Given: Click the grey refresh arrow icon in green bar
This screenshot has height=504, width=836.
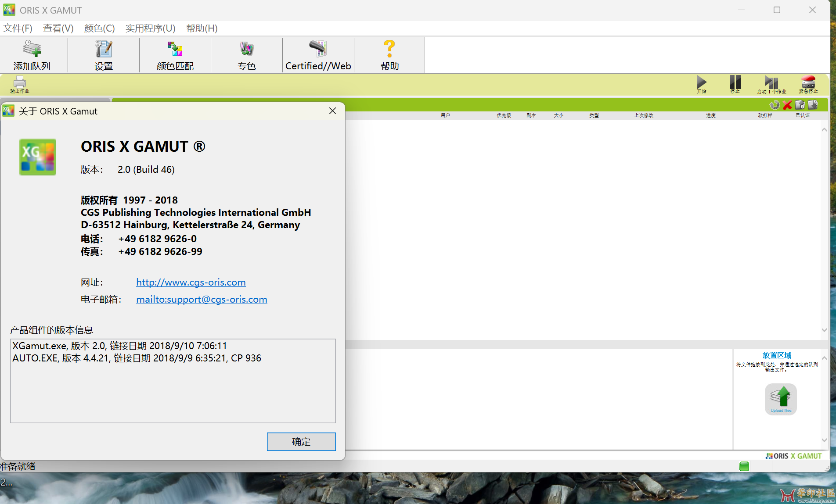Looking at the screenshot, I should pos(775,105).
